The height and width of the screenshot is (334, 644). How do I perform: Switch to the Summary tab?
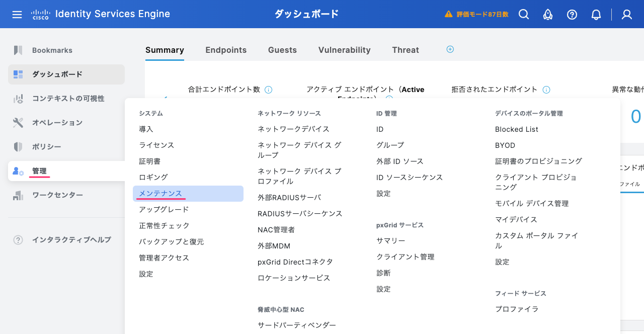click(x=165, y=50)
